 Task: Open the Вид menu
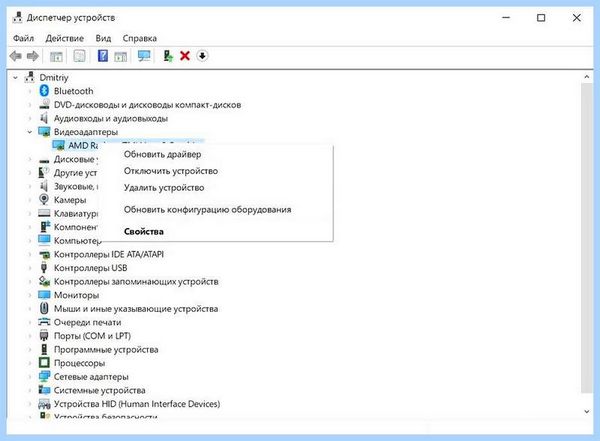(103, 38)
